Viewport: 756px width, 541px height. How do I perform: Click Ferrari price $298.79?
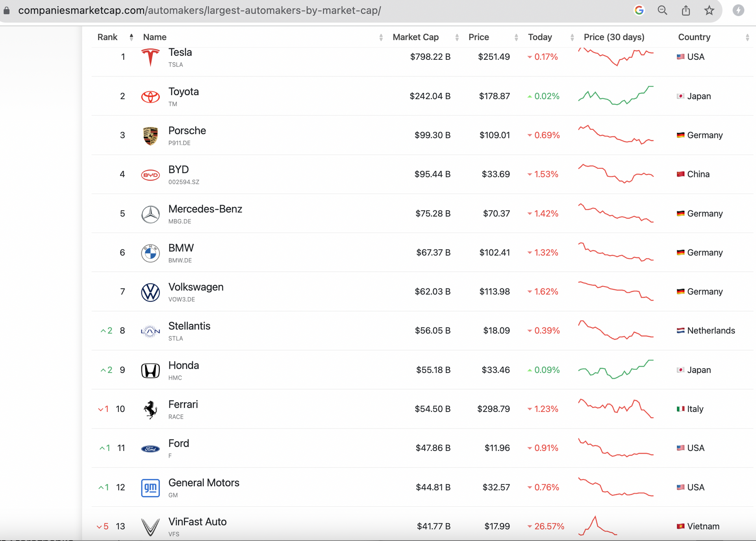click(493, 409)
